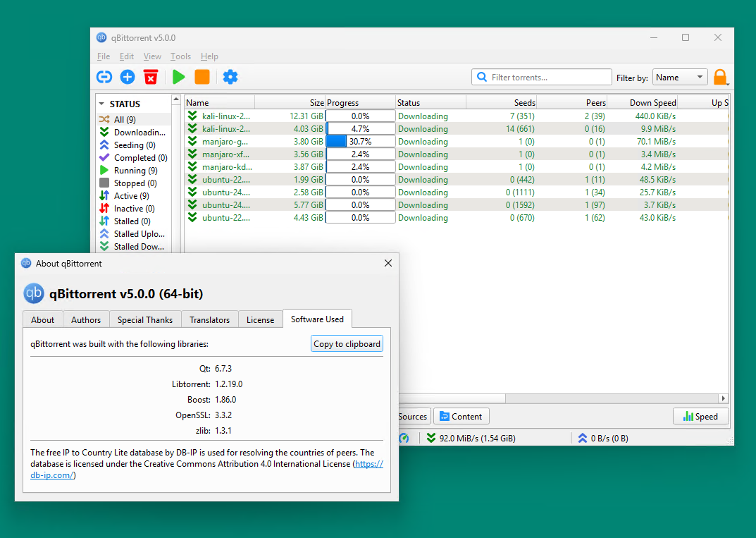Open Options with the blue gear icon
Viewport: 756px width, 538px height.
click(x=230, y=77)
